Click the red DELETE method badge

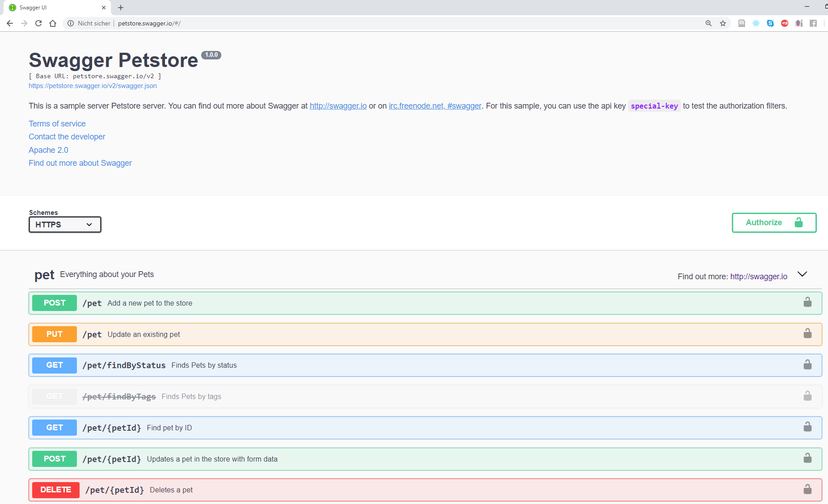coord(56,490)
